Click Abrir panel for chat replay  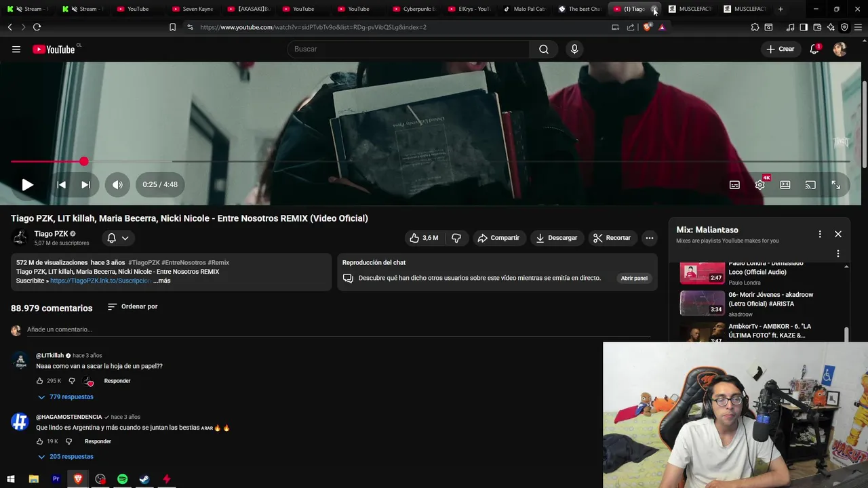(x=634, y=278)
